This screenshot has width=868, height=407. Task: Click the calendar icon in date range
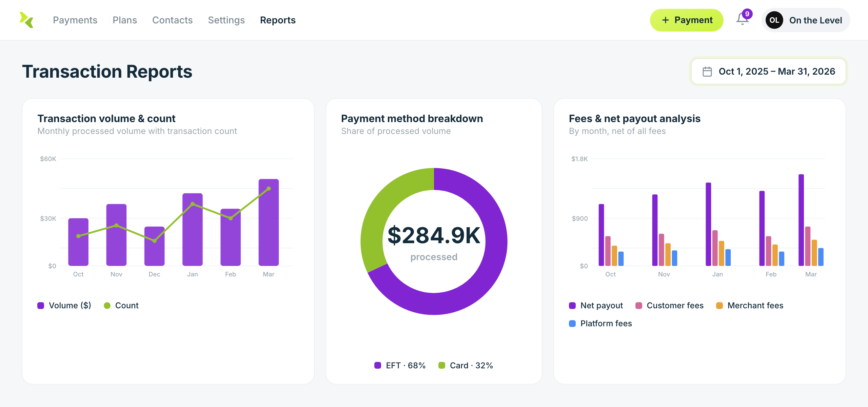[707, 72]
